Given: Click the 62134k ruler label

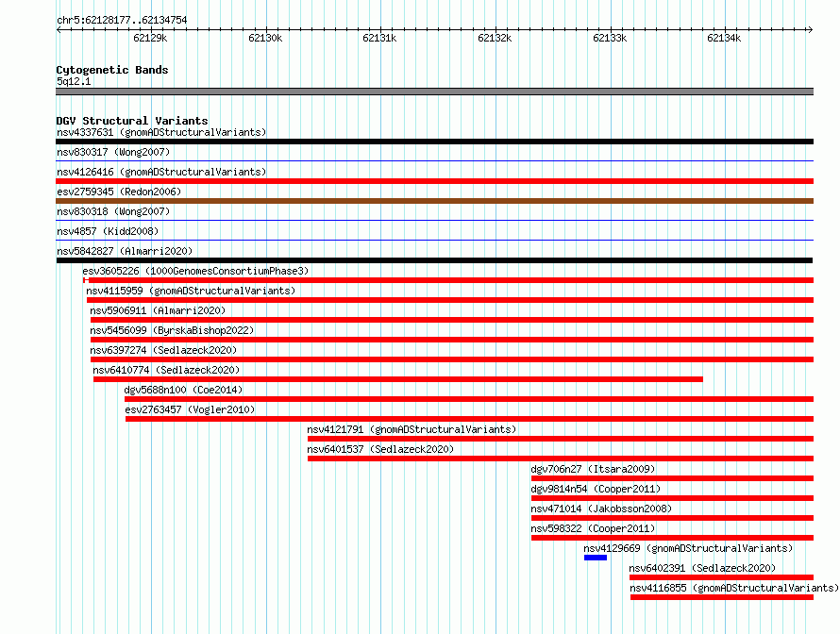Looking at the screenshot, I should click(x=724, y=38).
